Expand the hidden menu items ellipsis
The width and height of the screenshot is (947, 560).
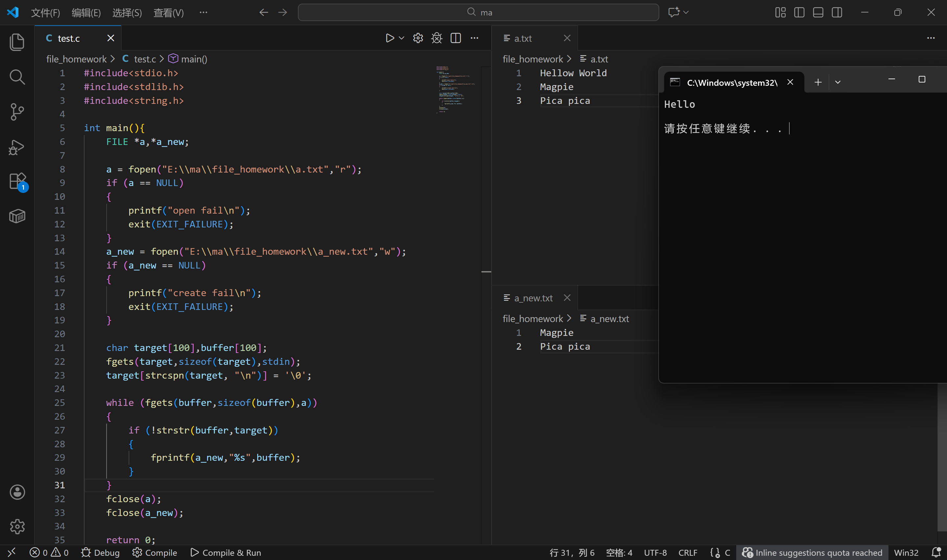(204, 12)
